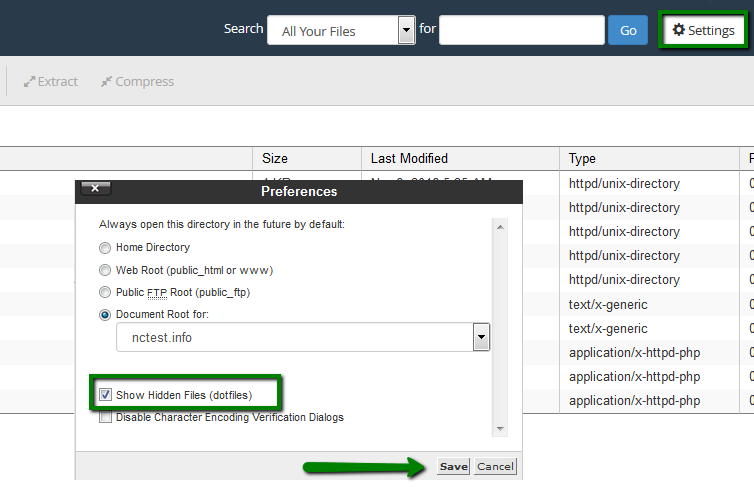Choose Web Root (public_html or www)
754x497 pixels.
point(105,270)
